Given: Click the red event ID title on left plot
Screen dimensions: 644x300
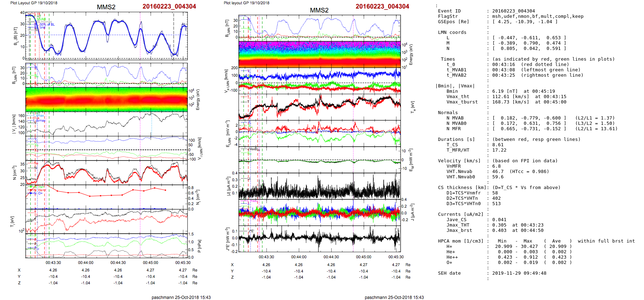Looking at the screenshot, I should click(x=169, y=6).
